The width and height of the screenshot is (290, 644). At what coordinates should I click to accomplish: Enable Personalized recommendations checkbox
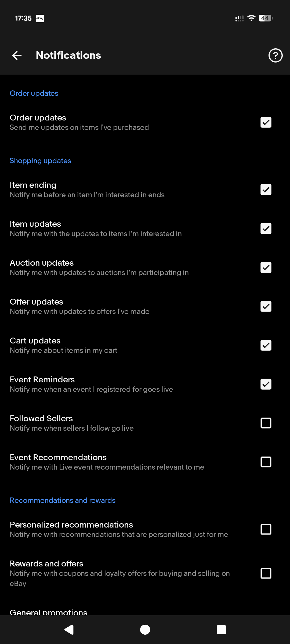coord(266,529)
